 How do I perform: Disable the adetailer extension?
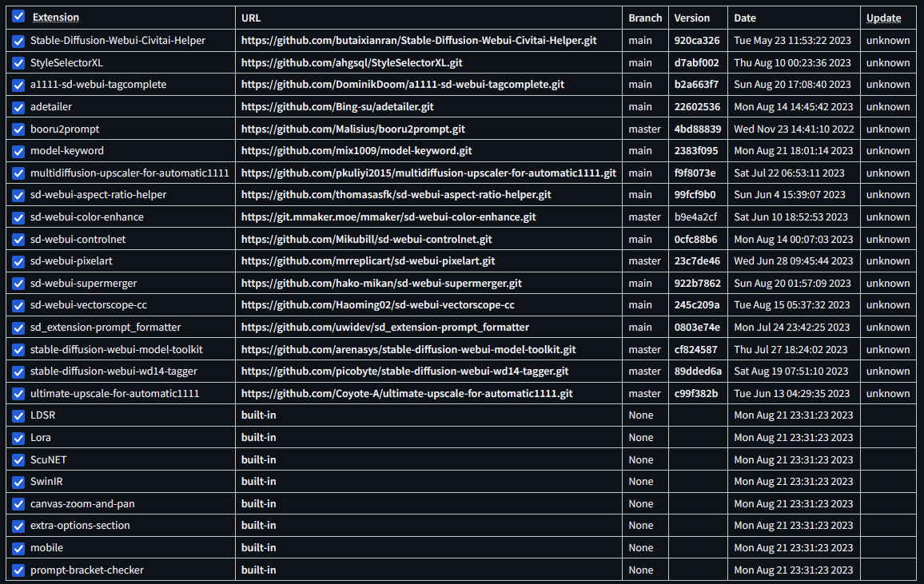[18, 106]
